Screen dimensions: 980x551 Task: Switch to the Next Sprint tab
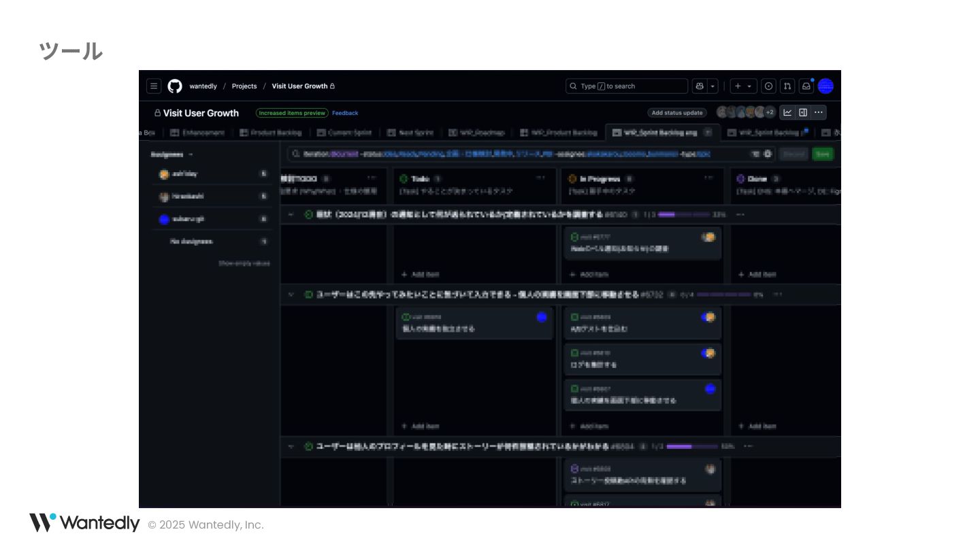(410, 133)
